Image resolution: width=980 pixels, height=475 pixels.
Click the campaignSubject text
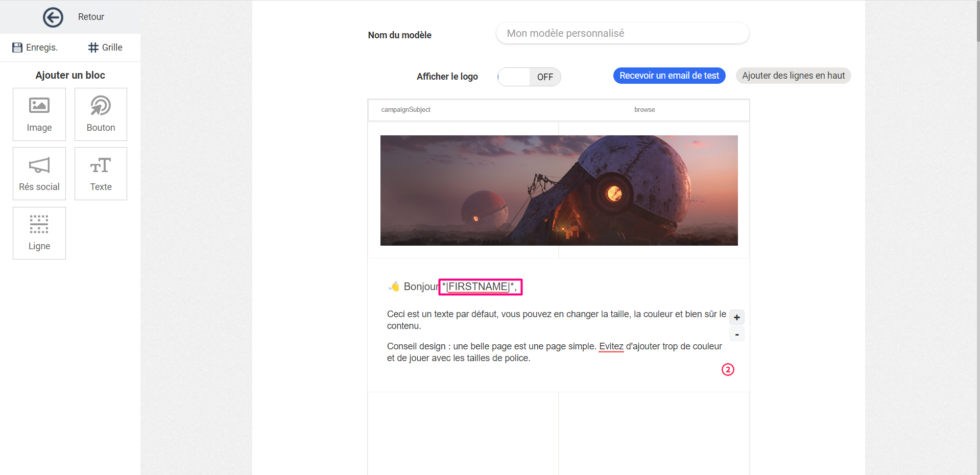[405, 110]
